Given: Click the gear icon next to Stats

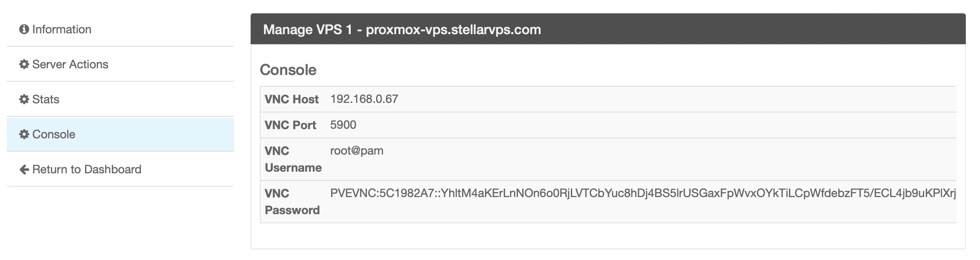Looking at the screenshot, I should pos(24,99).
